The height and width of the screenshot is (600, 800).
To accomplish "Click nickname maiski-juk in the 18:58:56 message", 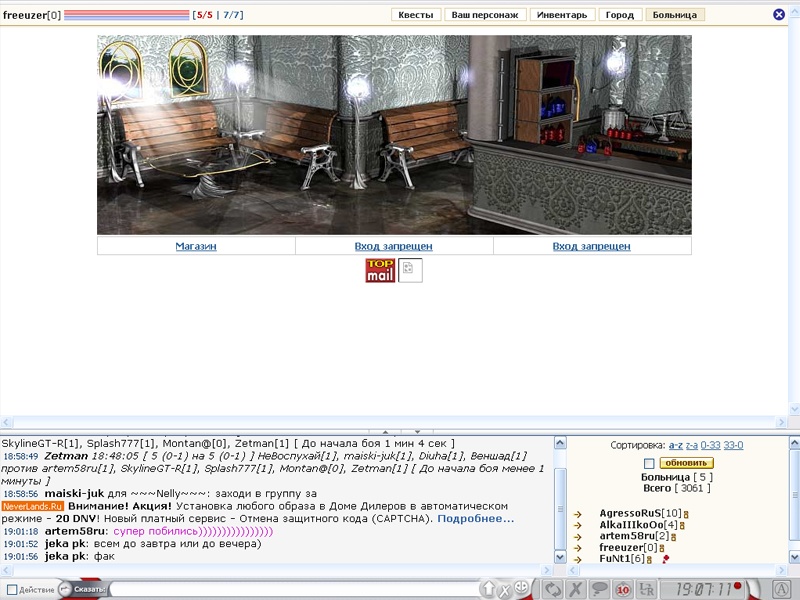I will (x=74, y=493).
